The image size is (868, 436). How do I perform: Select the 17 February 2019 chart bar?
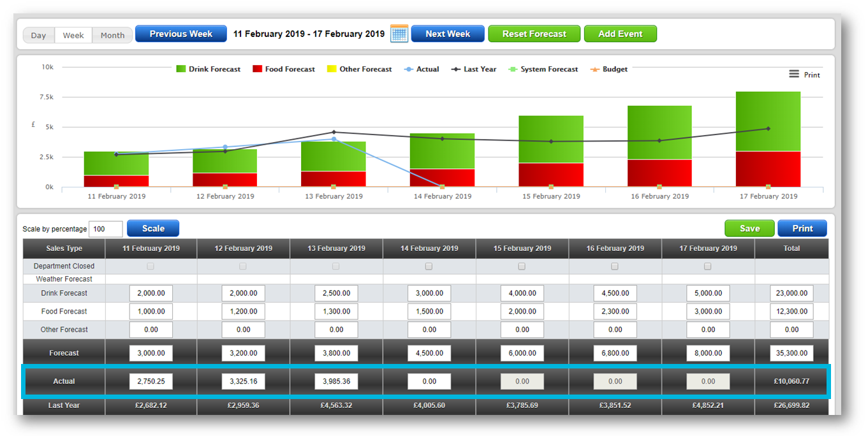pyautogui.click(x=768, y=139)
